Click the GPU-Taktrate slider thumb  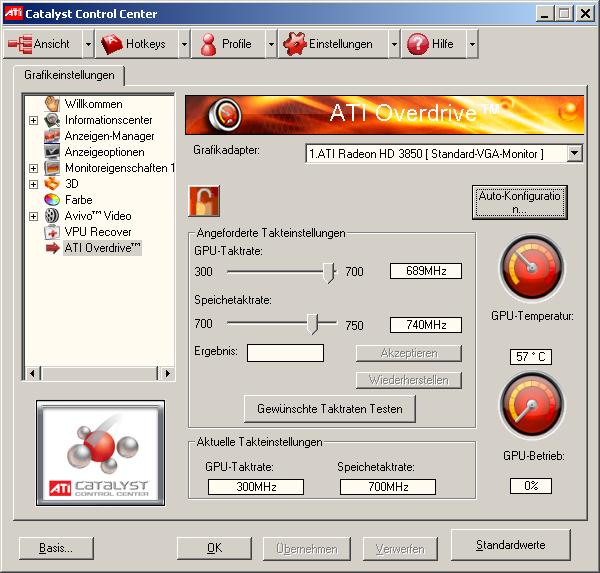329,272
